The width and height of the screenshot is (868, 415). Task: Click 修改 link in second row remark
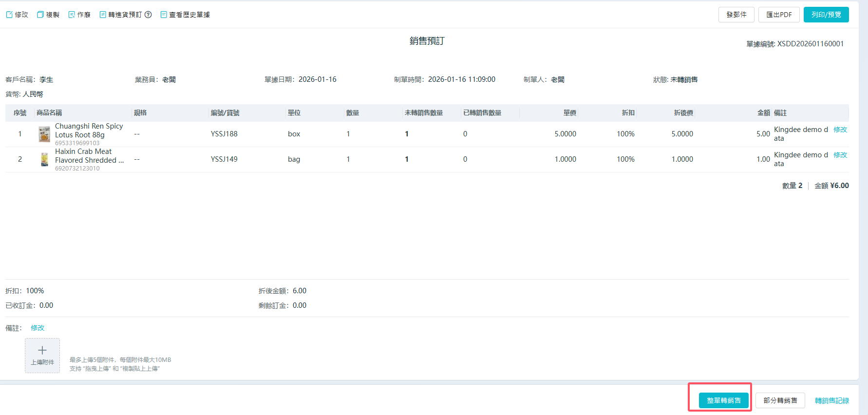click(x=840, y=155)
